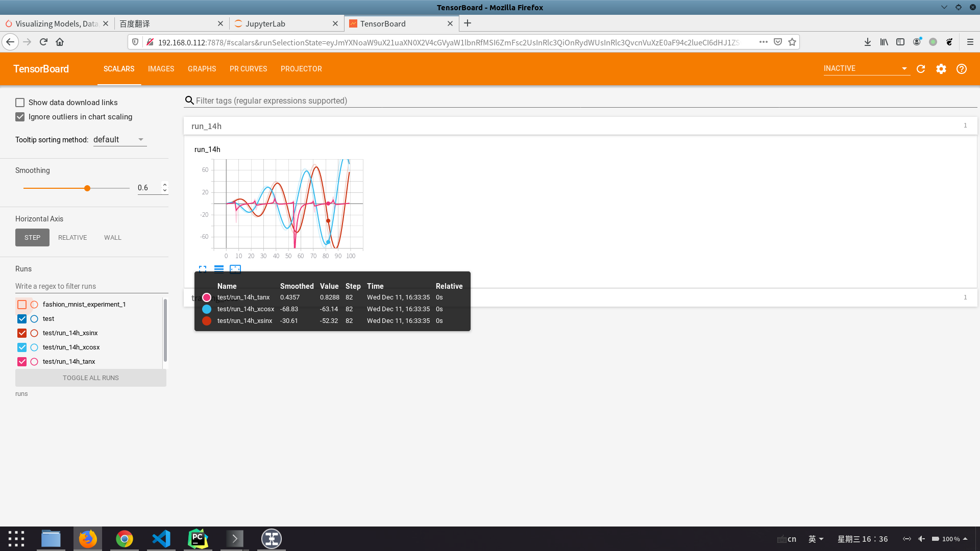Click TOGGLE ALL RUNS button

click(91, 378)
